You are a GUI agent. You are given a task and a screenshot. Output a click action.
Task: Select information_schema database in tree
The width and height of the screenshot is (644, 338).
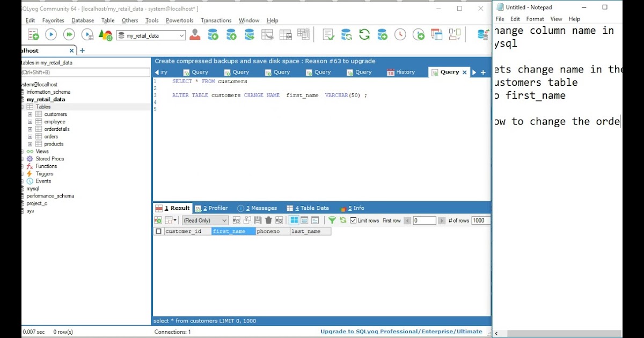48,92
